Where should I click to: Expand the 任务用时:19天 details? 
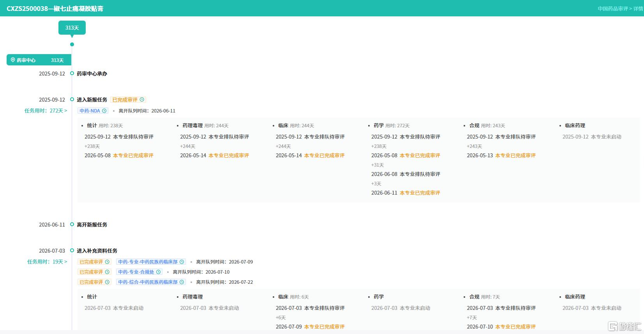pyautogui.click(x=47, y=262)
